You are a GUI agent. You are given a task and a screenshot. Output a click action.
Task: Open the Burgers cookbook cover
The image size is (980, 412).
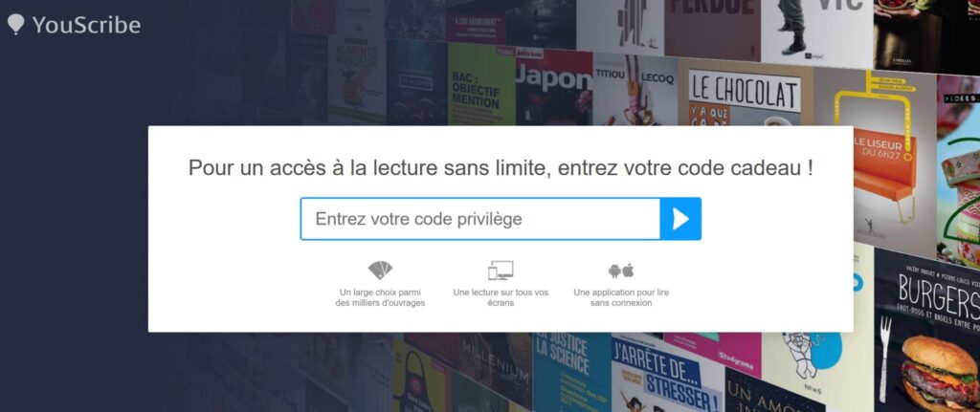[927, 331]
